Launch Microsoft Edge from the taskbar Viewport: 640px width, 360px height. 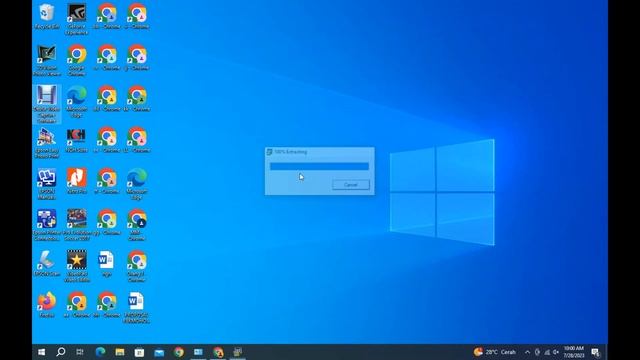click(x=100, y=352)
